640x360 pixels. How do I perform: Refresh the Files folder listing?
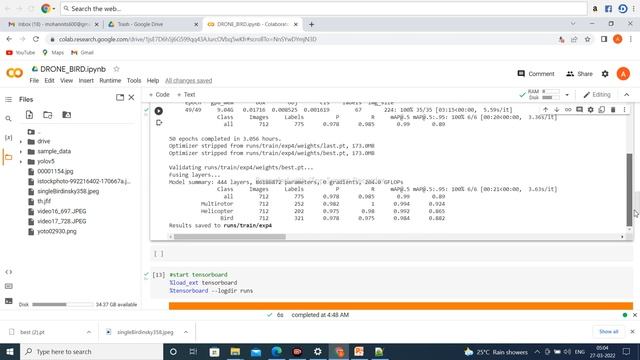click(x=48, y=115)
